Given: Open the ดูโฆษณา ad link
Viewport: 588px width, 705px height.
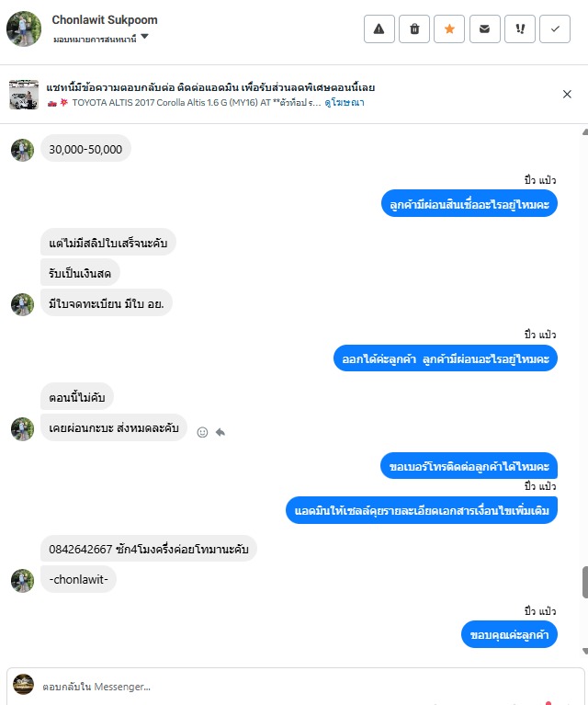Looking at the screenshot, I should [345, 103].
